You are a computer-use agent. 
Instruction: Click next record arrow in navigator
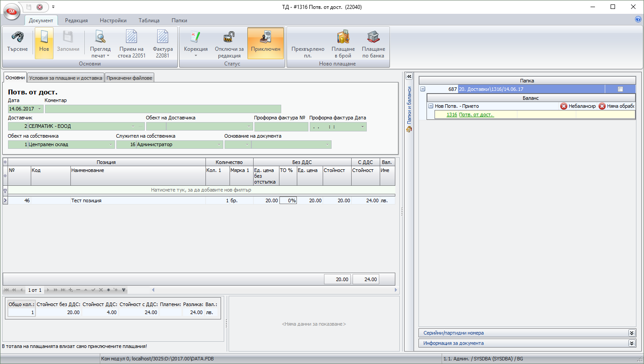coord(48,290)
